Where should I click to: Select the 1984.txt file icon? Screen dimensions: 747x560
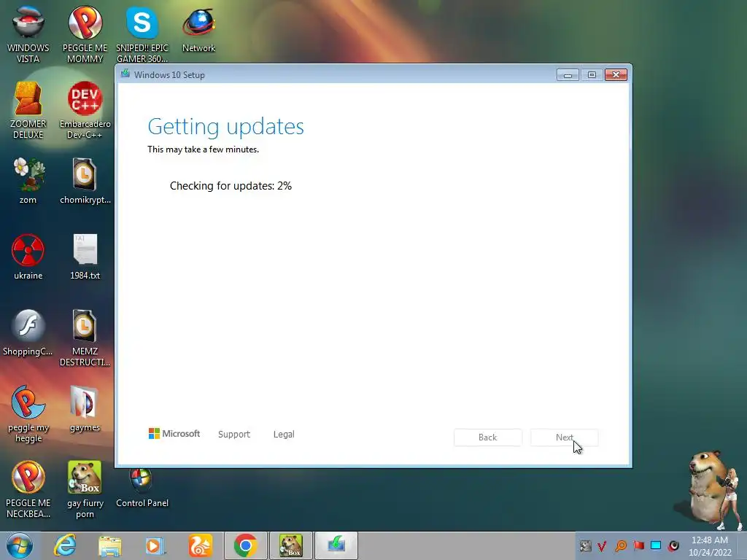click(x=85, y=257)
